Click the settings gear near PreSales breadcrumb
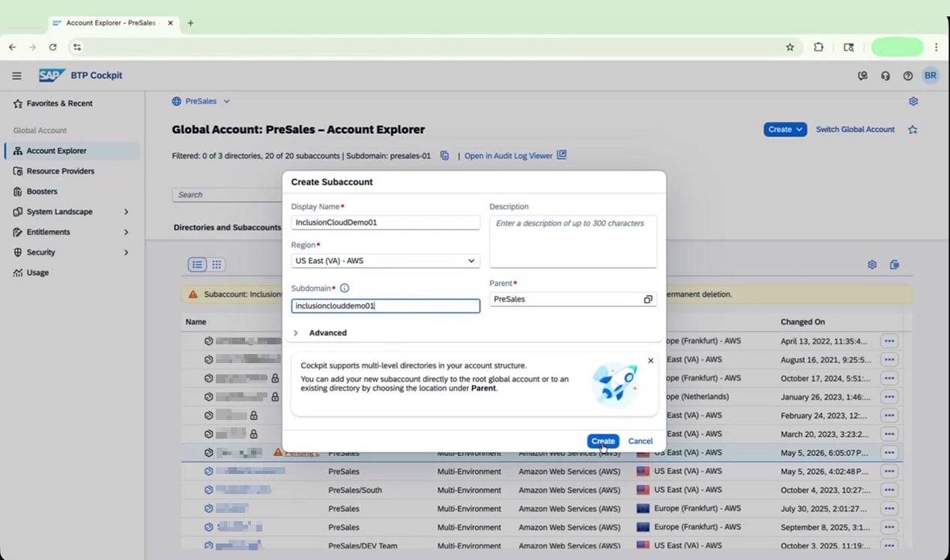Image resolution: width=950 pixels, height=560 pixels. click(913, 101)
